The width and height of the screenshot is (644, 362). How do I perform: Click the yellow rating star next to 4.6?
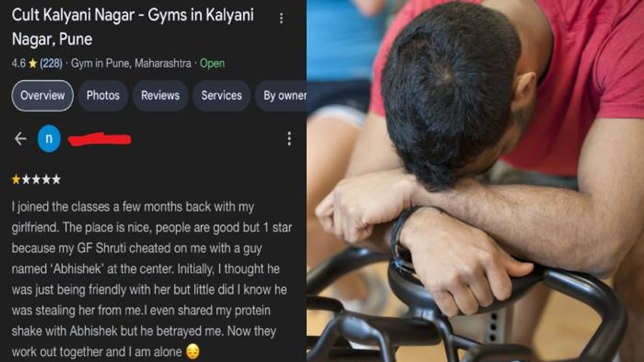click(33, 64)
